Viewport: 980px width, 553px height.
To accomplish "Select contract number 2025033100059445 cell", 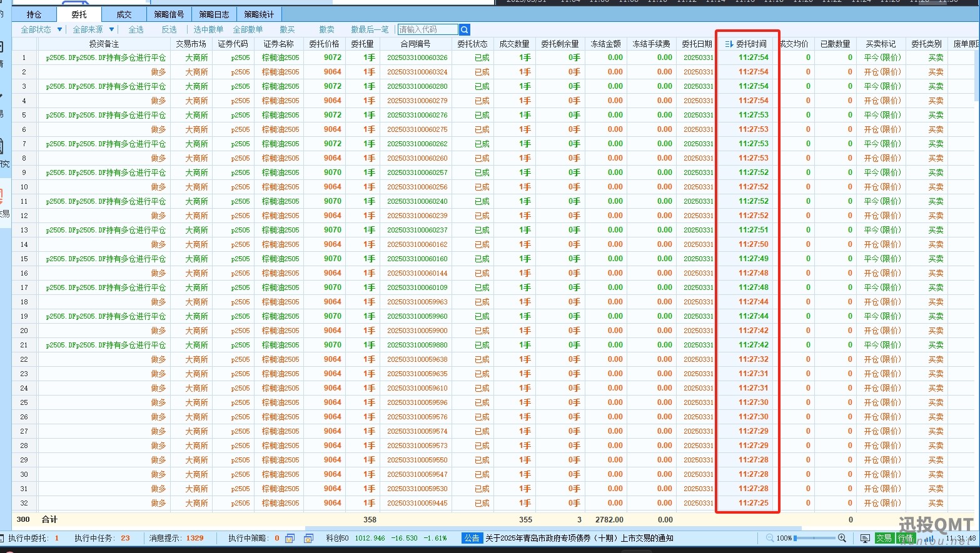I will point(417,503).
